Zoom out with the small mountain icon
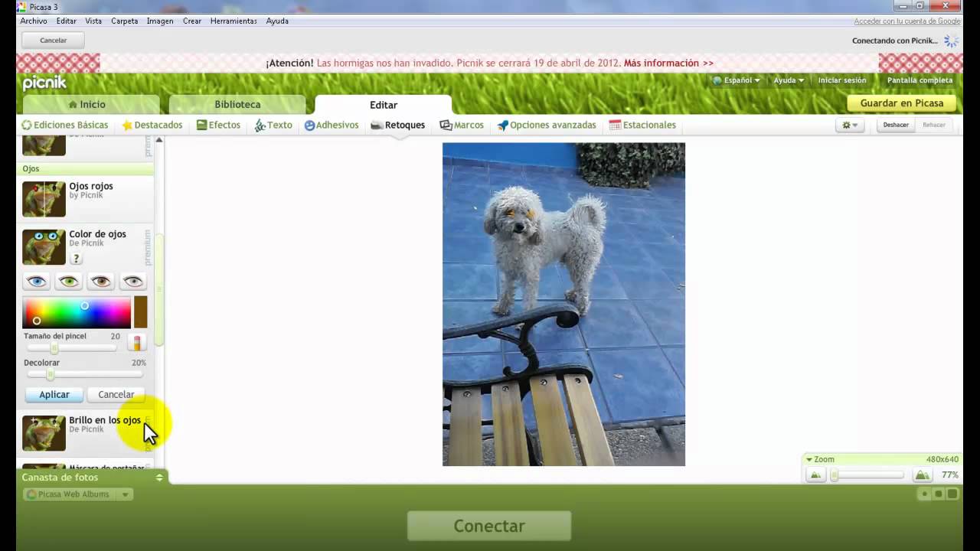 (x=815, y=475)
